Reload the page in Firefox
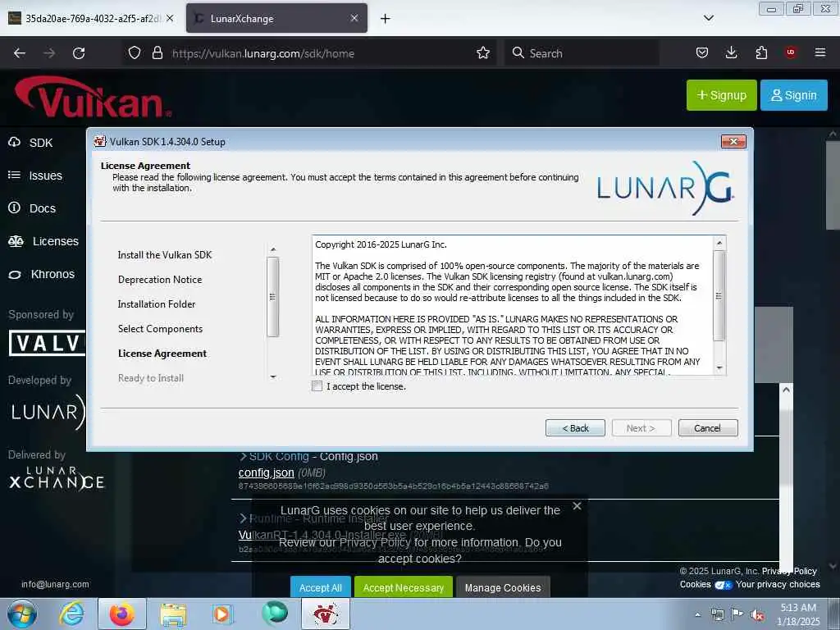This screenshot has height=630, width=840. coord(79,53)
